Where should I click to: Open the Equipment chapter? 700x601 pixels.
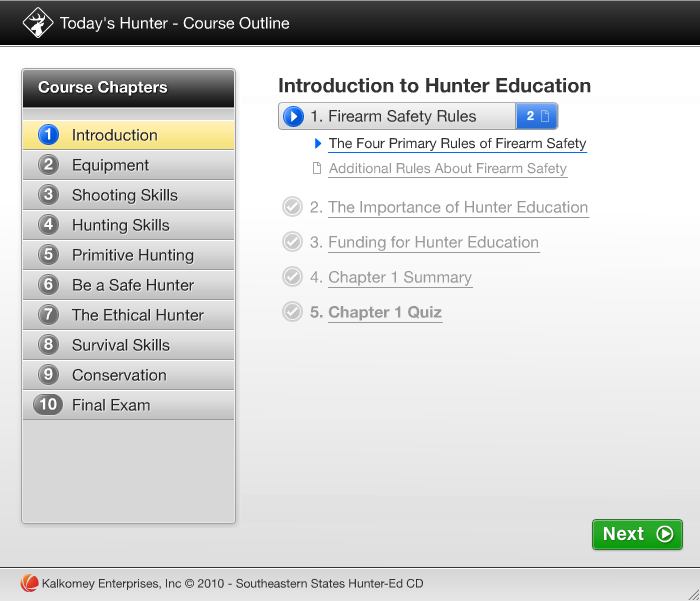pyautogui.click(x=110, y=165)
